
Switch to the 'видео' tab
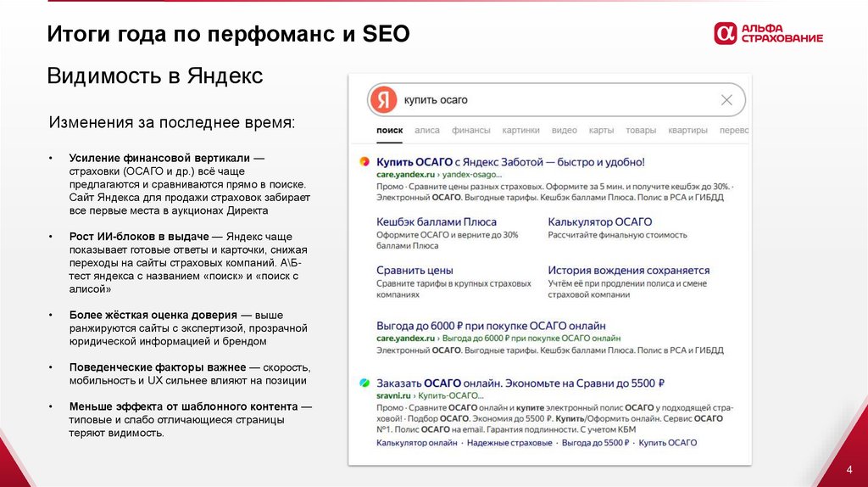click(564, 130)
